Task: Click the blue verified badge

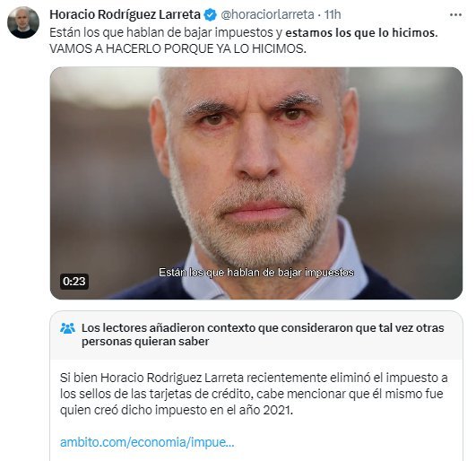Action: tap(211, 14)
